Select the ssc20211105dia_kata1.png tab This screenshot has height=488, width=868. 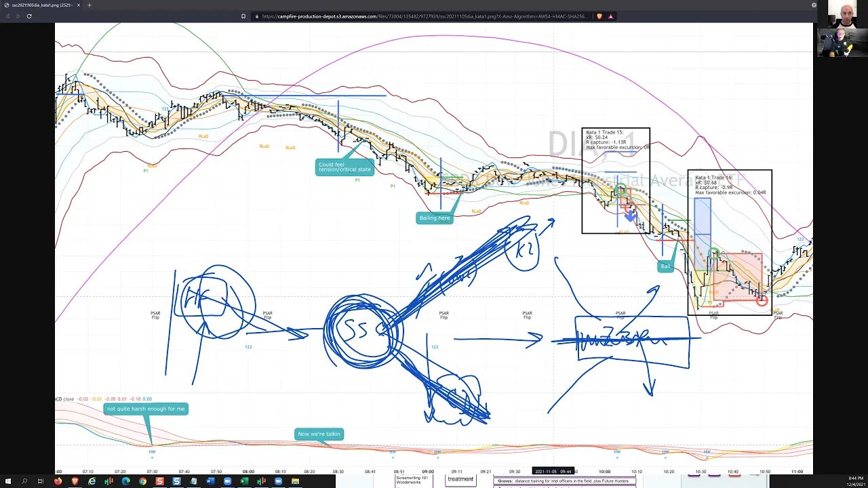pos(42,5)
